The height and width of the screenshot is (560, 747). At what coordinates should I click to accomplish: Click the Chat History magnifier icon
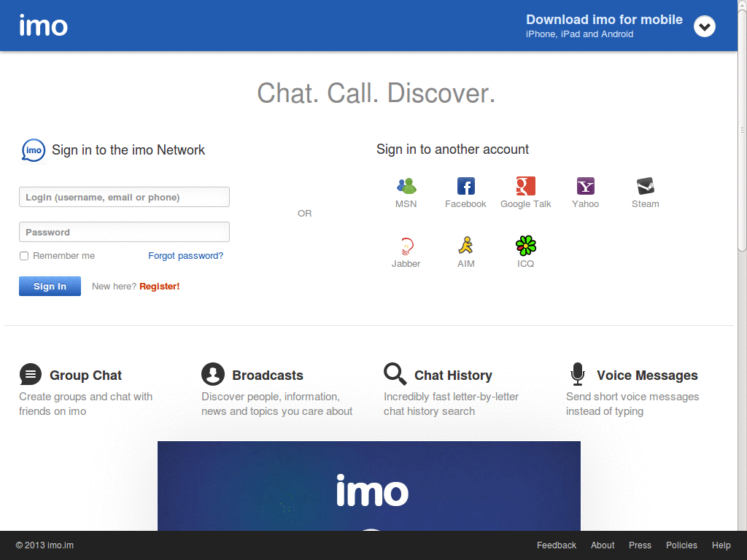point(395,374)
